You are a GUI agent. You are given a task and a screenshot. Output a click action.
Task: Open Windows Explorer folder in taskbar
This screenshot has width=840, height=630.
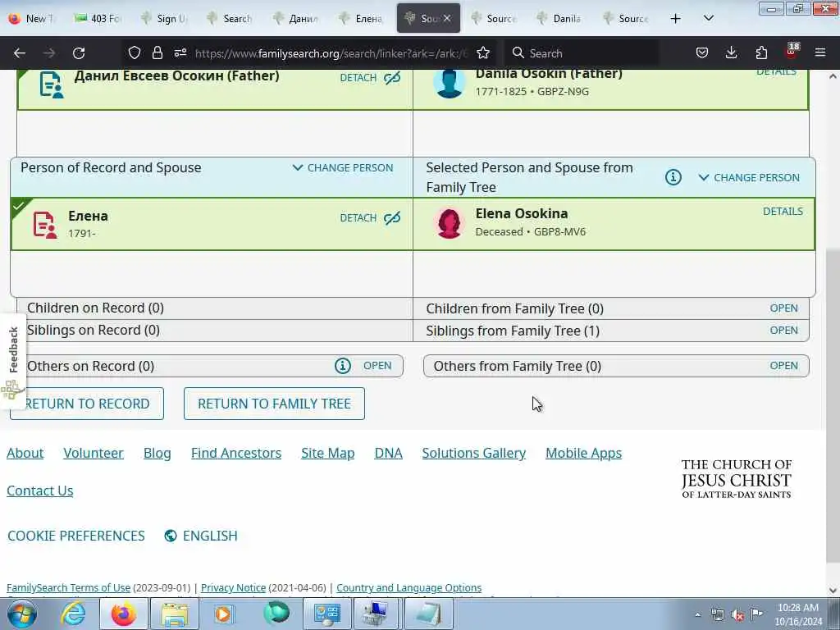[175, 614]
